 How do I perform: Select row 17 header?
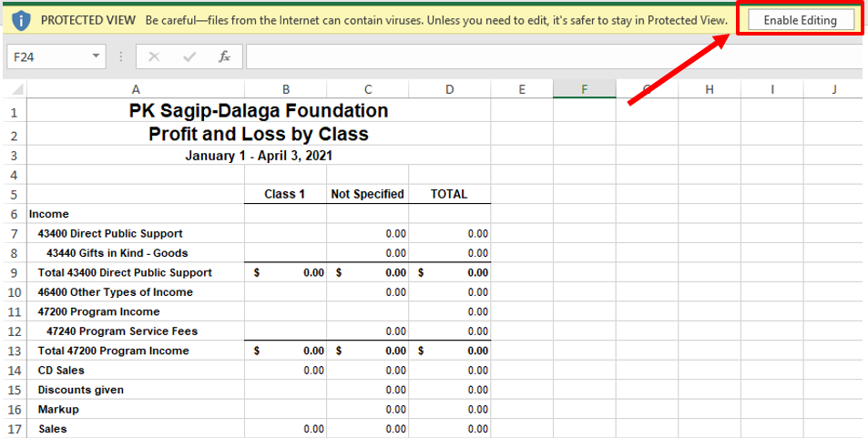tap(15, 429)
